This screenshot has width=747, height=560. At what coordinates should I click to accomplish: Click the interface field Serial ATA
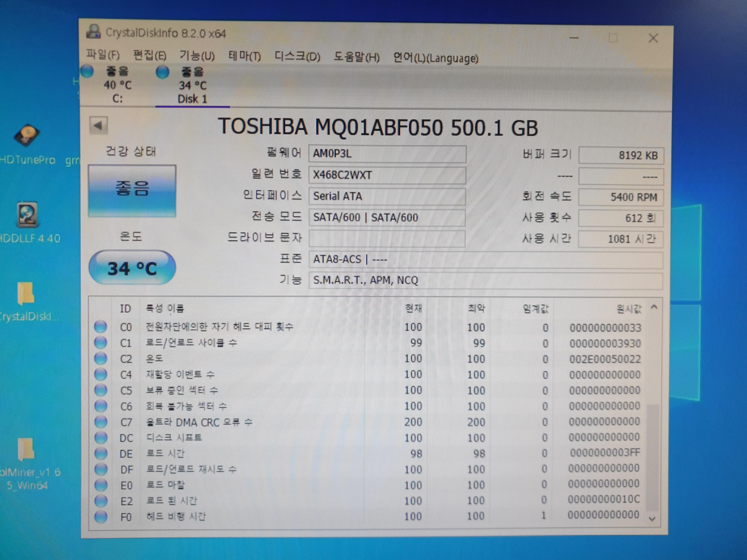coord(387,196)
